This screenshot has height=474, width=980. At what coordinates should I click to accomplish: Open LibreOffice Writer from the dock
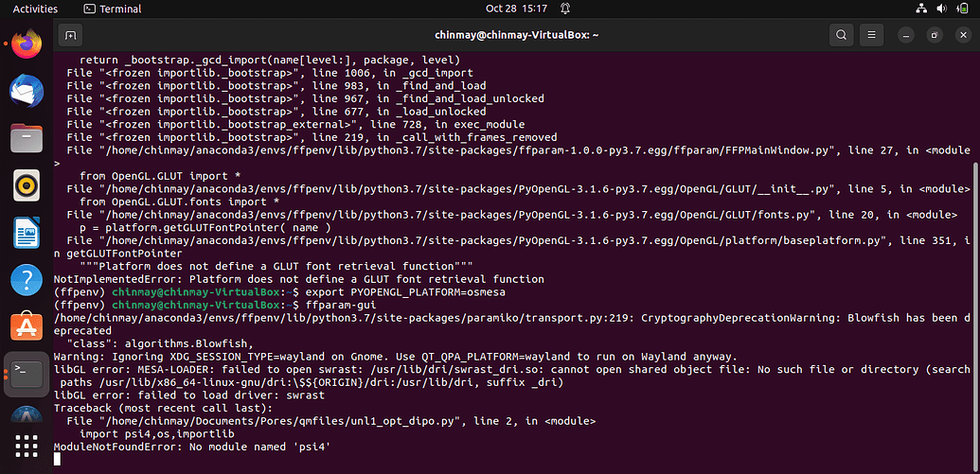27,233
